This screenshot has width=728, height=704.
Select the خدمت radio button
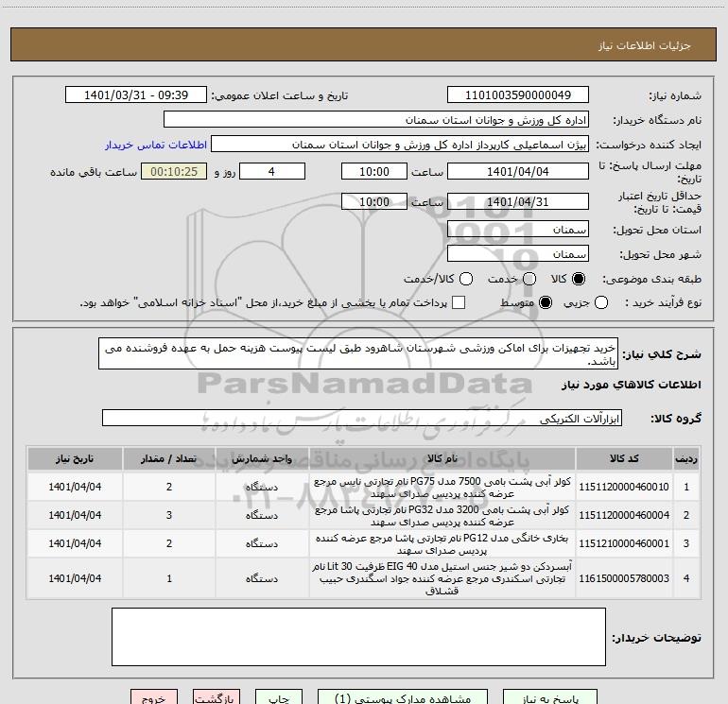529,279
